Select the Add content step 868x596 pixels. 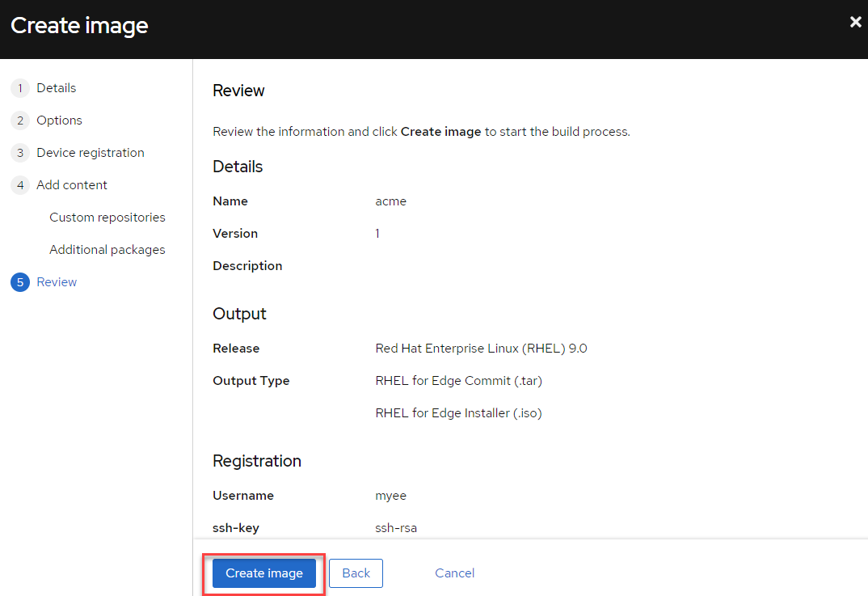click(x=71, y=184)
